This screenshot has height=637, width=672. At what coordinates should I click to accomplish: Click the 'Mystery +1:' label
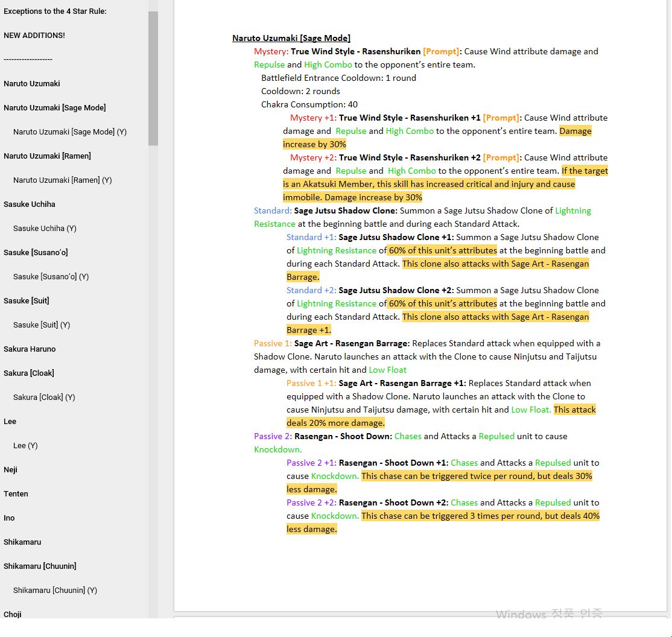click(x=313, y=118)
